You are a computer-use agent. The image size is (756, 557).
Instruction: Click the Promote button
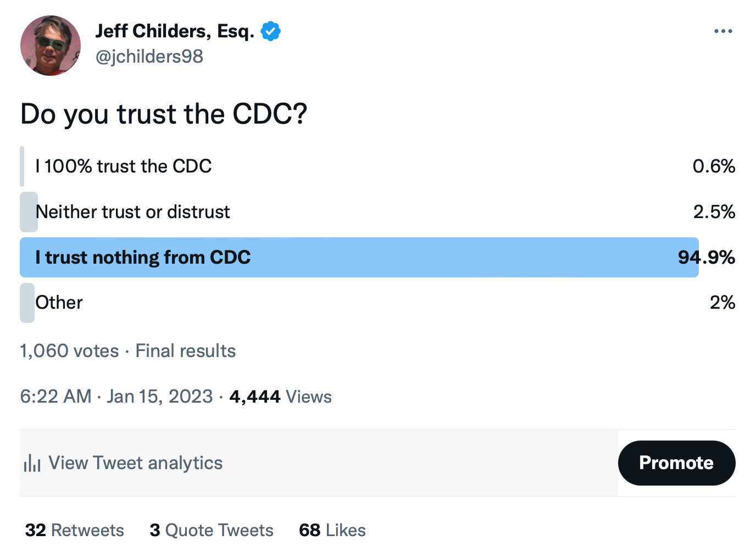676,463
